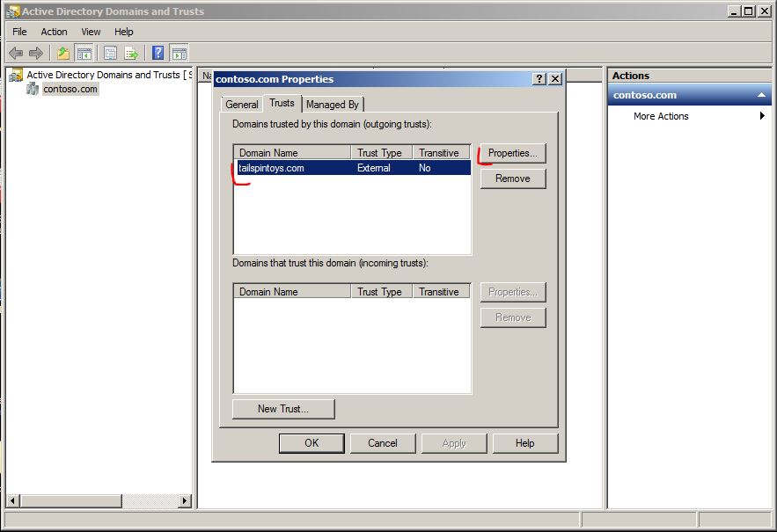Confirm the dialog with OK
Screen dimensions: 777x532
[x=312, y=443]
